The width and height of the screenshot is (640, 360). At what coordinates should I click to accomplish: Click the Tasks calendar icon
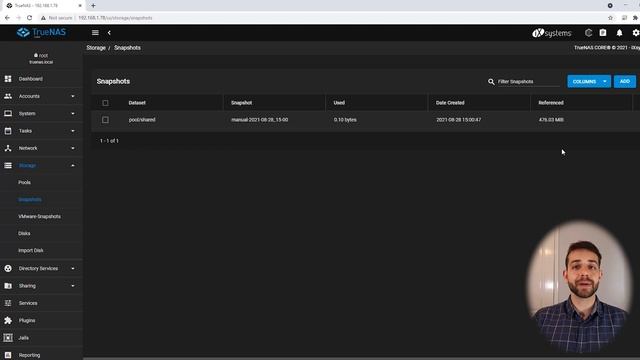(8, 131)
